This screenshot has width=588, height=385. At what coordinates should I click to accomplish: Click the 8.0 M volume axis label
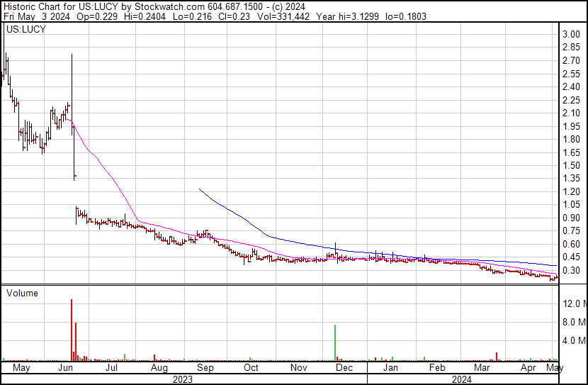pyautogui.click(x=575, y=322)
